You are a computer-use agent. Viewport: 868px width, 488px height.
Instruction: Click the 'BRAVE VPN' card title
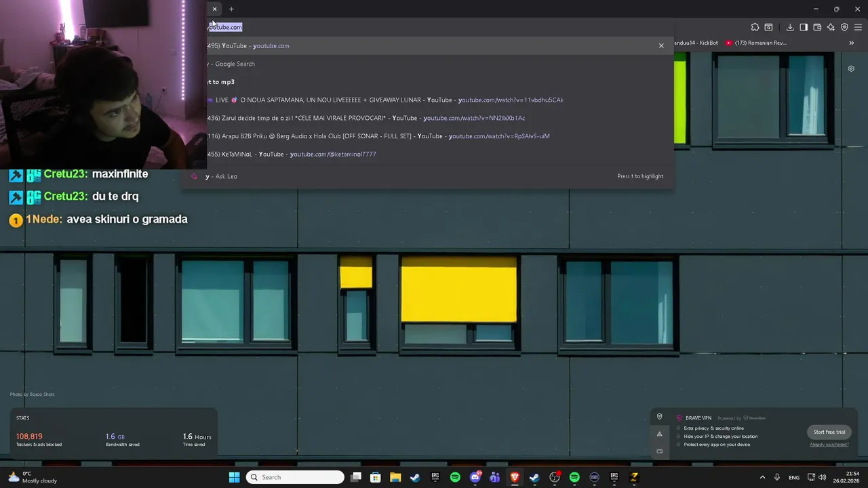coord(698,418)
